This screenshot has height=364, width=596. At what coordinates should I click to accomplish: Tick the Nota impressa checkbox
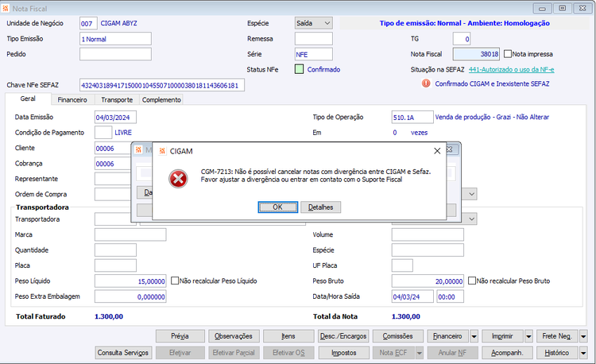click(x=508, y=54)
